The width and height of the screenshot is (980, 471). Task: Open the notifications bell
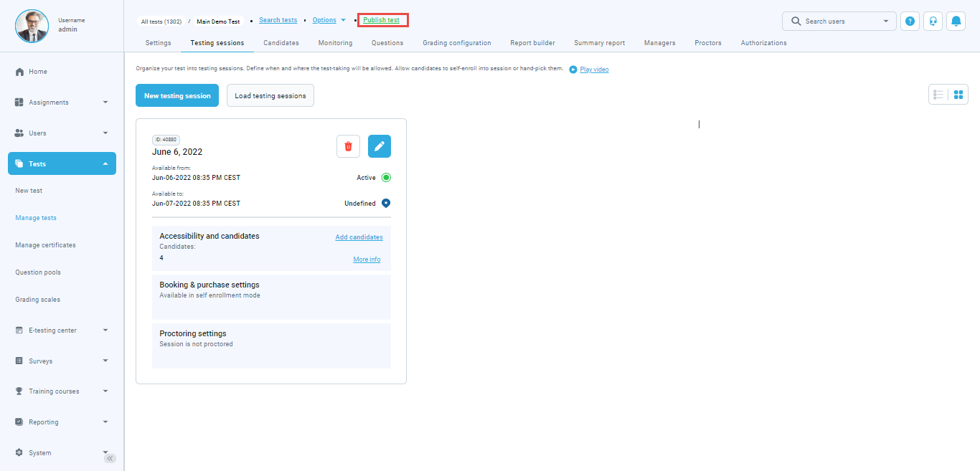(956, 22)
